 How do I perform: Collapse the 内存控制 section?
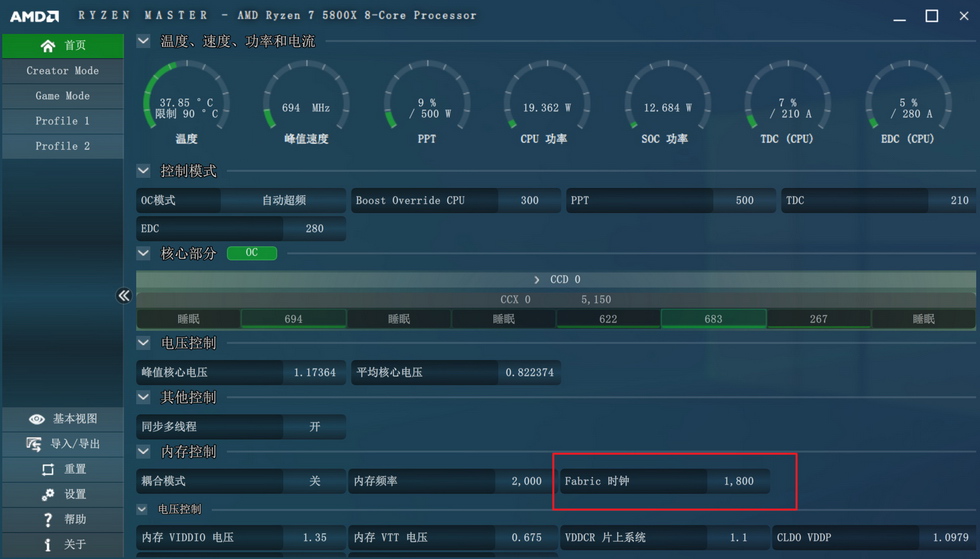pyautogui.click(x=143, y=451)
